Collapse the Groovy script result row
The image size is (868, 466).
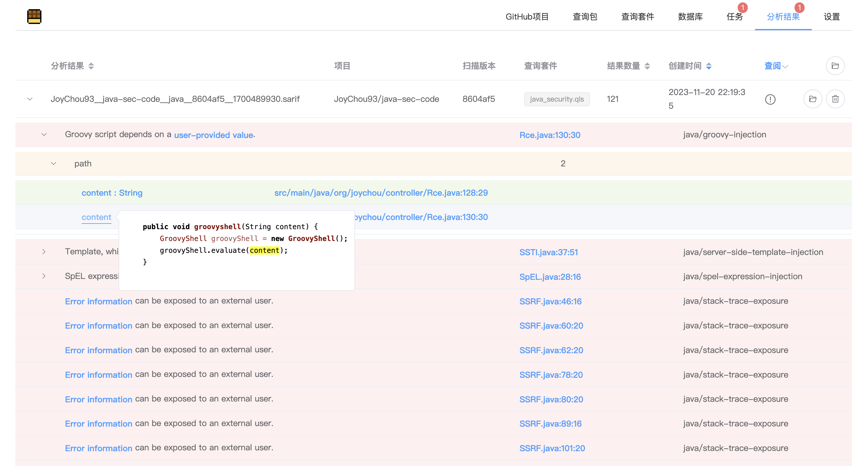point(44,134)
